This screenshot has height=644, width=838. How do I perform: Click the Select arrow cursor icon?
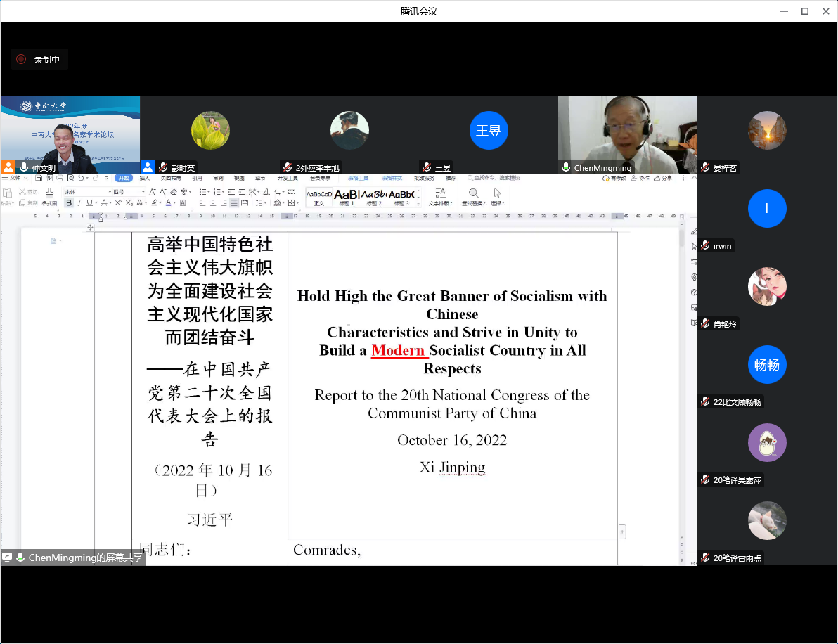497,193
